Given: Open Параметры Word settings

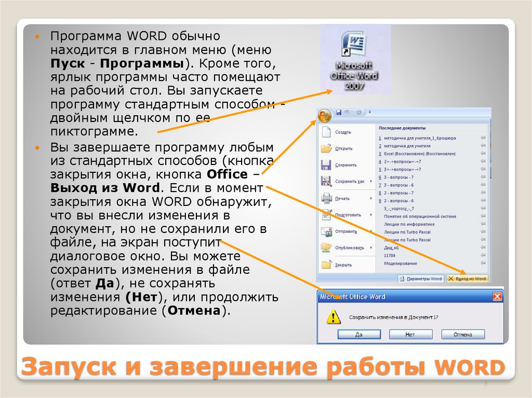Looking at the screenshot, I should pyautogui.click(x=421, y=278).
